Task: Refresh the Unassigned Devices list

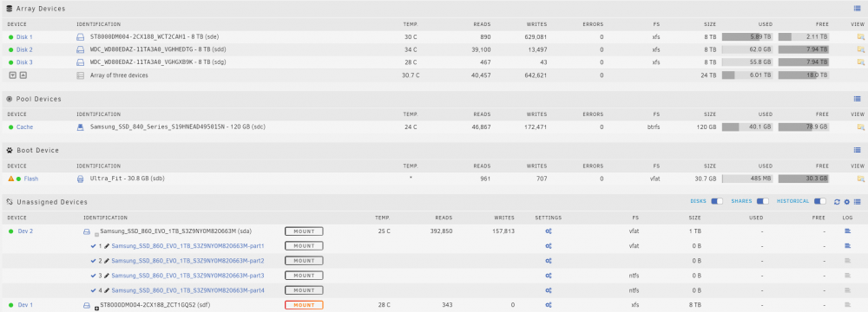Action: pyautogui.click(x=837, y=202)
